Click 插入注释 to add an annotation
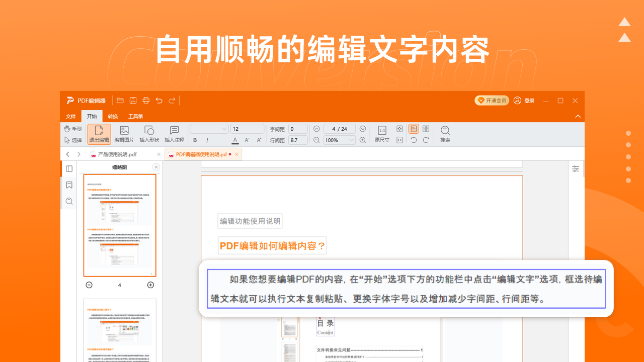Screen dimensions: 644x362 (x=174, y=134)
